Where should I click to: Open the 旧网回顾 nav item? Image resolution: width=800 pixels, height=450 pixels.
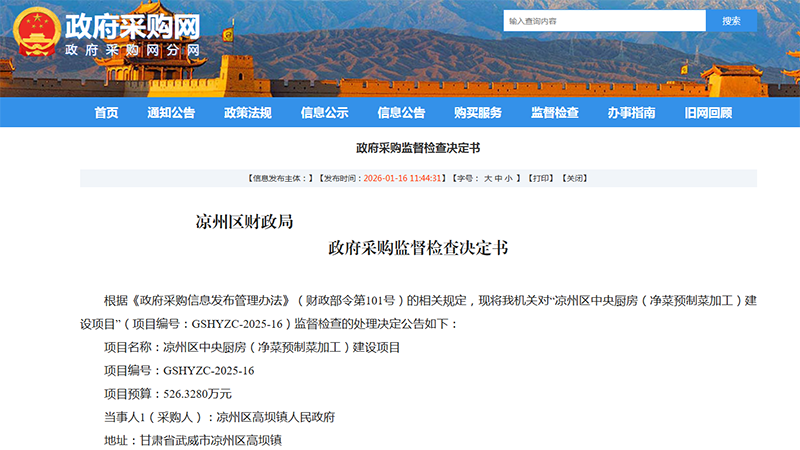coord(708,113)
